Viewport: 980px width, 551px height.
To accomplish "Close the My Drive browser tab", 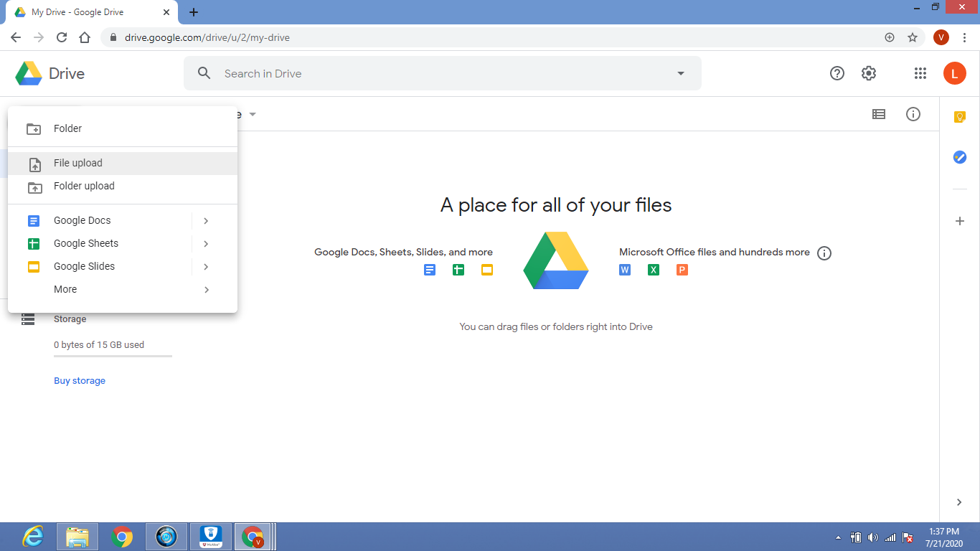I will click(x=166, y=12).
